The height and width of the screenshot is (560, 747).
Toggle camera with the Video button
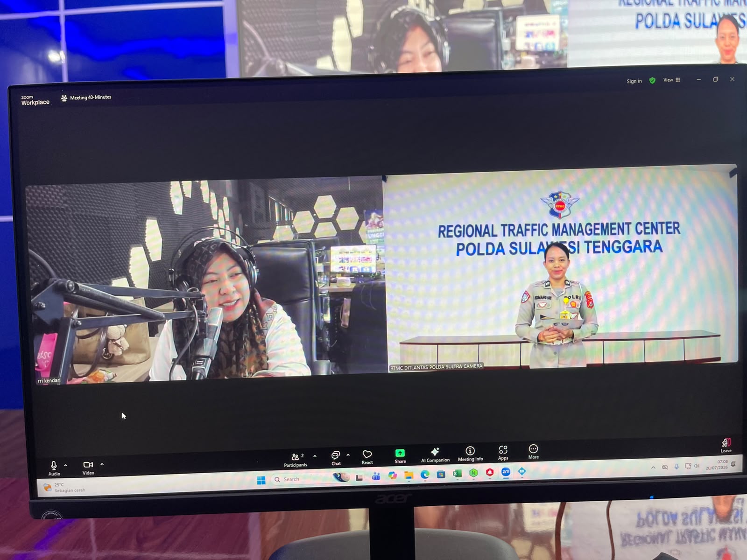[x=88, y=468]
